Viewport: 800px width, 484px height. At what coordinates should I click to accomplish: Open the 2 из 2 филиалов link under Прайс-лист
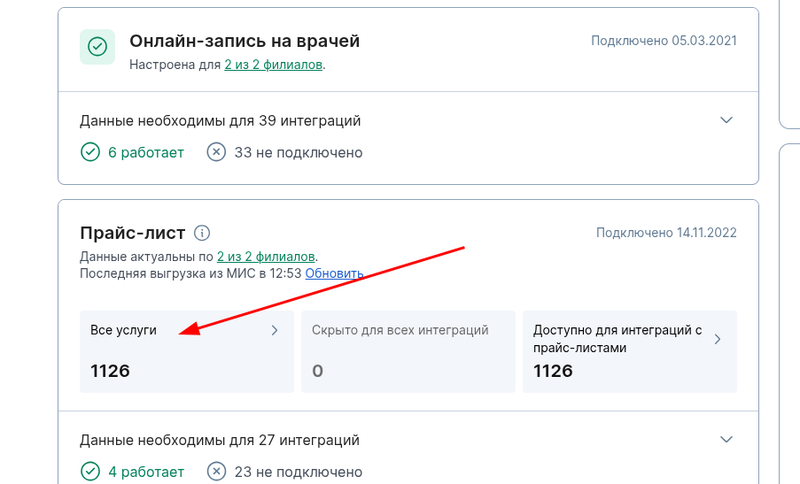266,257
